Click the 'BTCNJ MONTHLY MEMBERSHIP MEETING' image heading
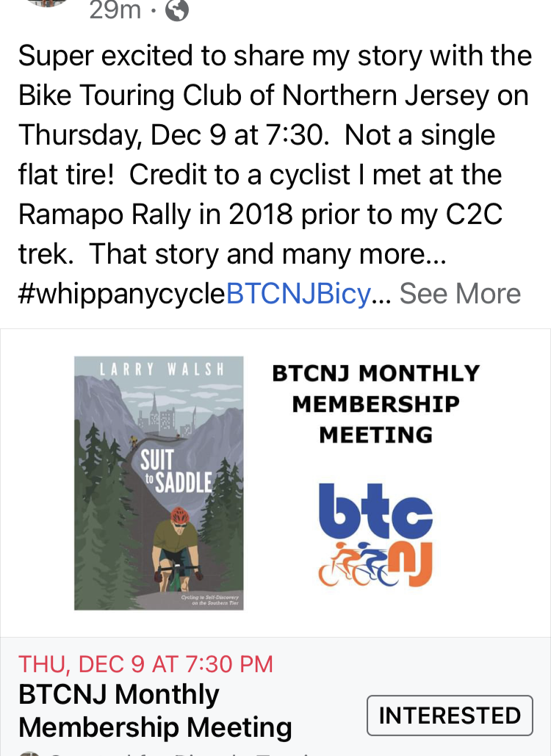 pyautogui.click(x=375, y=403)
